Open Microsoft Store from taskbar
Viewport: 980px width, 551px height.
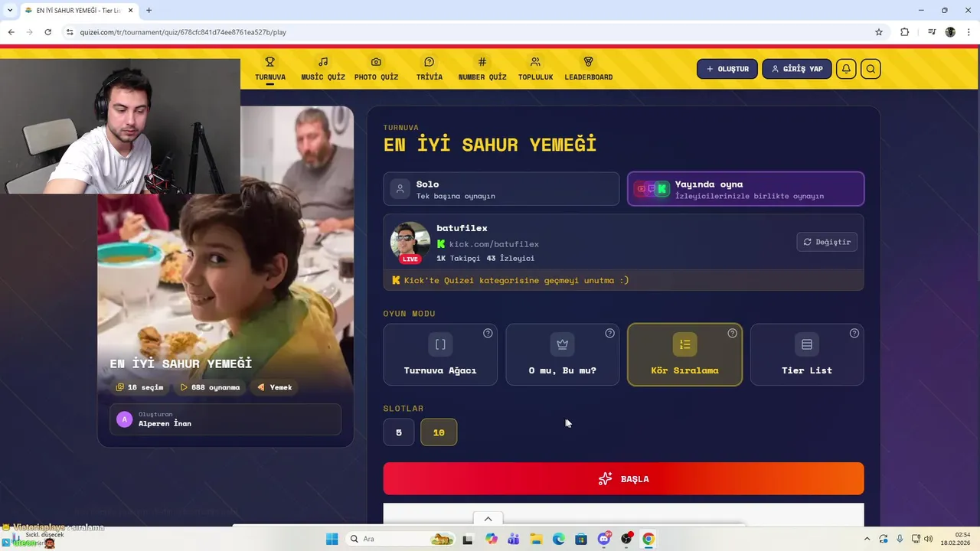click(581, 539)
